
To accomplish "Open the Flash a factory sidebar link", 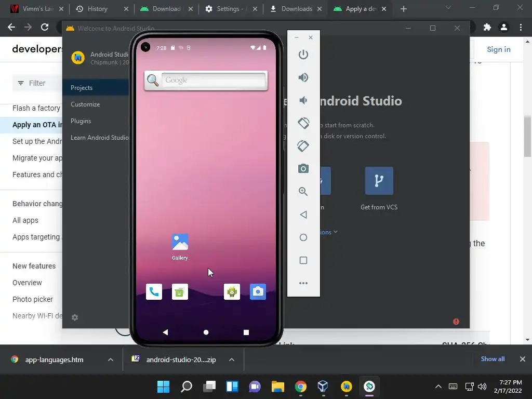I will click(37, 108).
